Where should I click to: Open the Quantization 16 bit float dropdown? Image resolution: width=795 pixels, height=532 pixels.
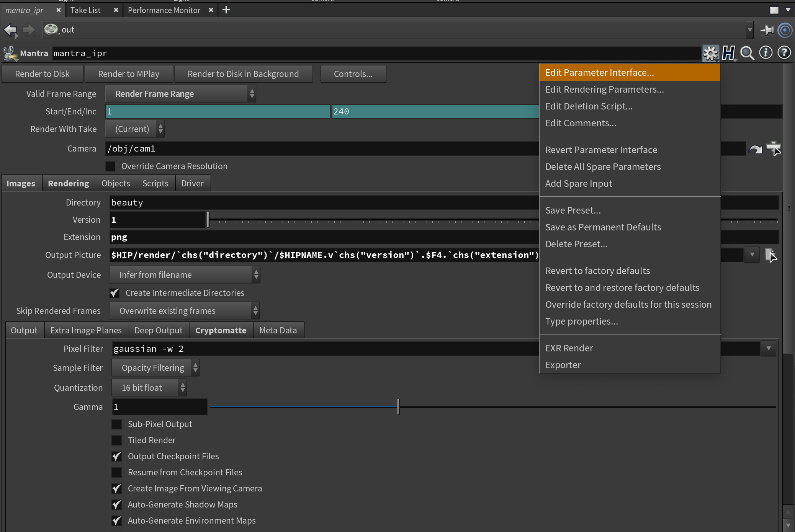coord(149,388)
